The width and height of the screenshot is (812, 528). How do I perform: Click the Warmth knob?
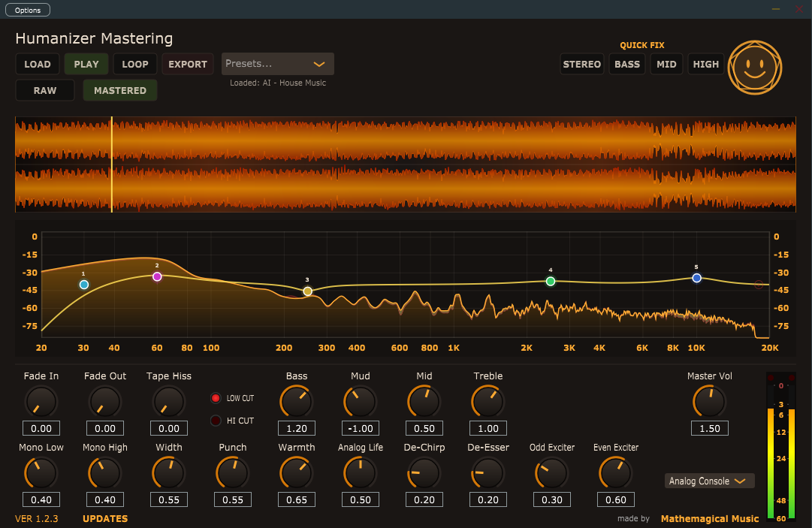point(297,473)
